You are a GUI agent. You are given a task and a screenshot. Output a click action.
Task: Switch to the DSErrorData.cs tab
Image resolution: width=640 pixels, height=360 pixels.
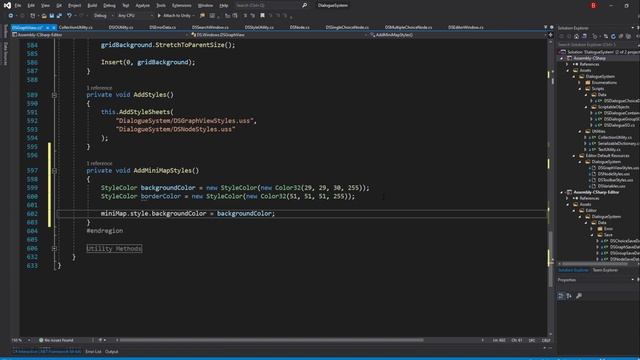[x=162, y=27]
